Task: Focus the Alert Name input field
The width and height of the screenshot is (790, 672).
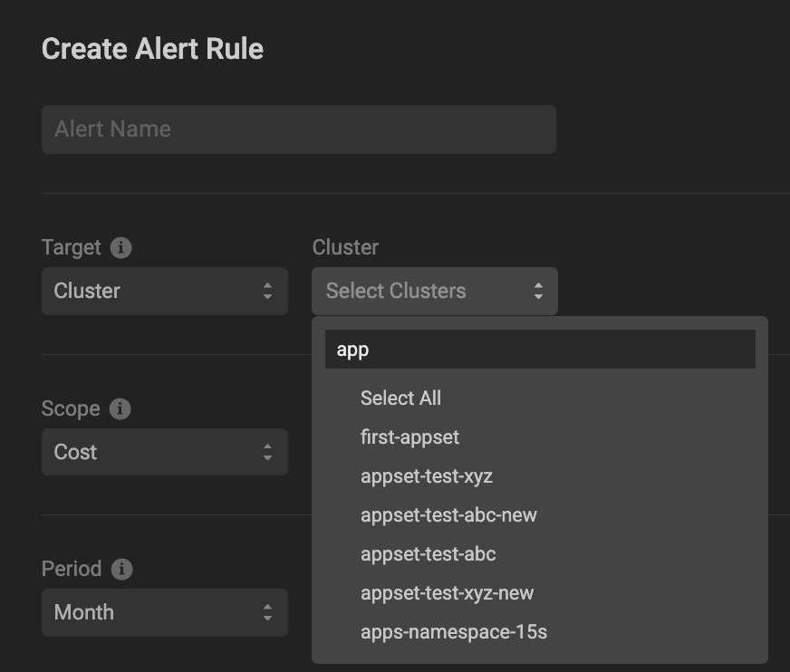Action: coord(298,129)
